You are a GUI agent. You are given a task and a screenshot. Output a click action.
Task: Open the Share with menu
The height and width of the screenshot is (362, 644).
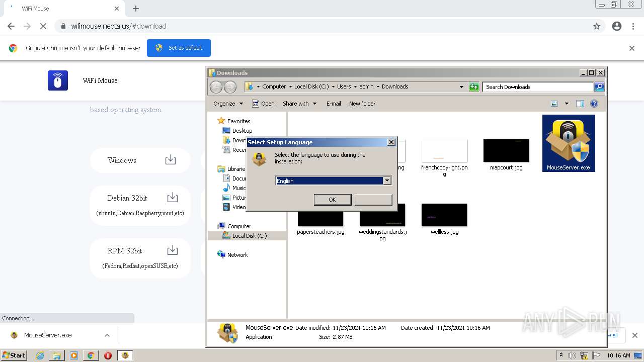(x=300, y=104)
